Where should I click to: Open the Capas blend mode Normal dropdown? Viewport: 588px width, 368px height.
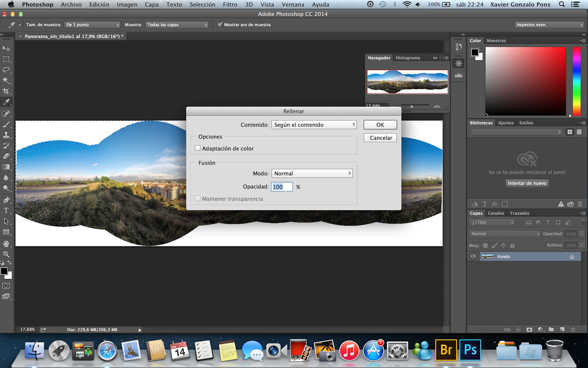pyautogui.click(x=505, y=234)
